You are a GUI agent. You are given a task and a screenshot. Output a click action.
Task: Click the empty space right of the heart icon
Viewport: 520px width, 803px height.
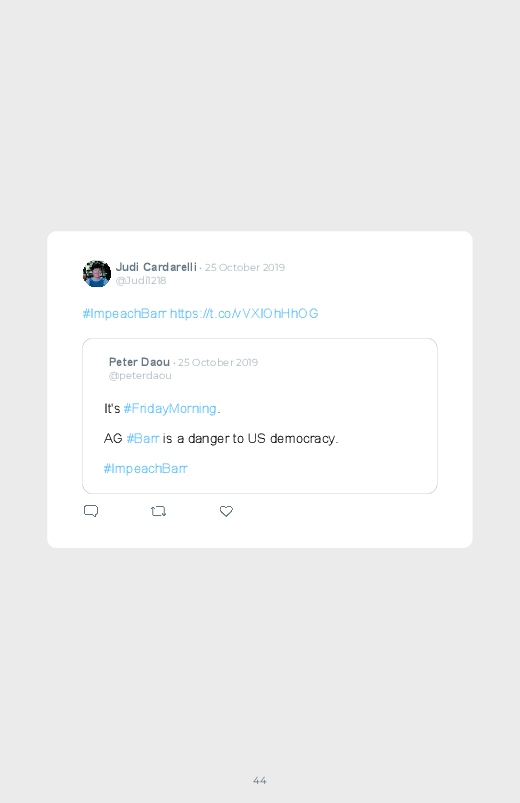pos(333,511)
